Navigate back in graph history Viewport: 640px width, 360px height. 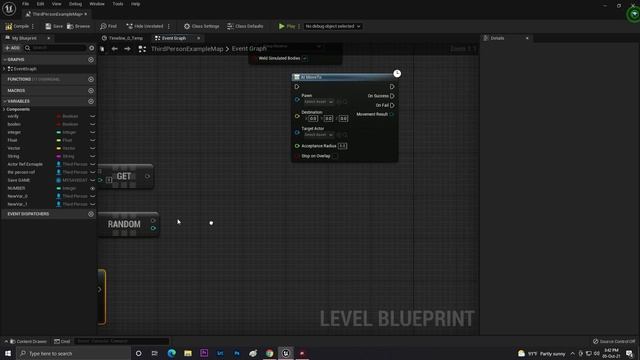tap(115, 49)
